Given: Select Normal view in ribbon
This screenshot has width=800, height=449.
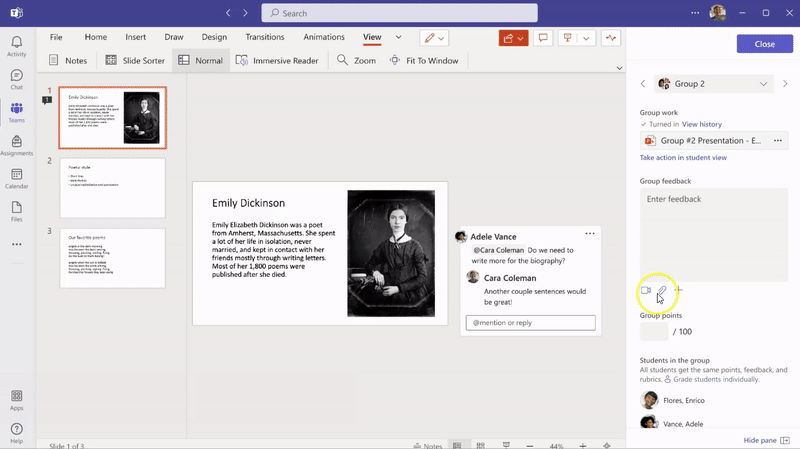Looking at the screenshot, I should (201, 60).
